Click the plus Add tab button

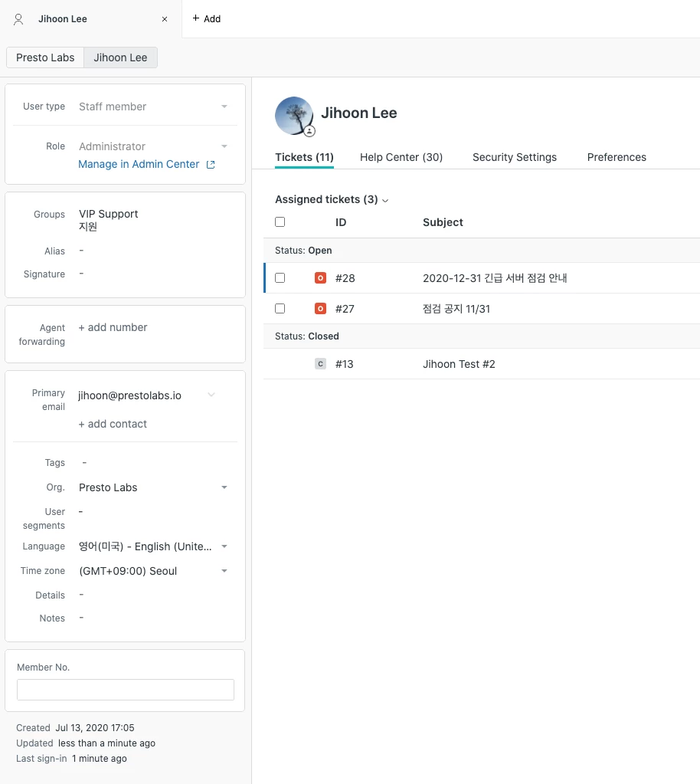(x=206, y=18)
